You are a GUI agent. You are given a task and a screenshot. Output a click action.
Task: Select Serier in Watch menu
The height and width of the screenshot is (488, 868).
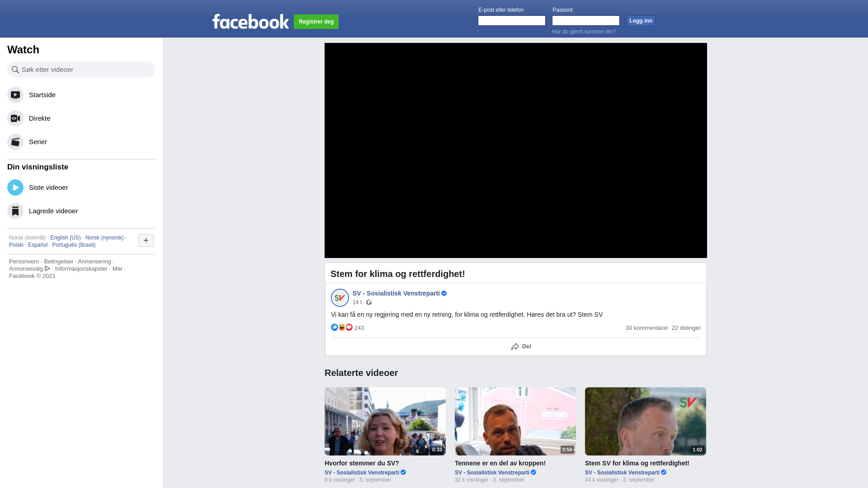click(81, 142)
